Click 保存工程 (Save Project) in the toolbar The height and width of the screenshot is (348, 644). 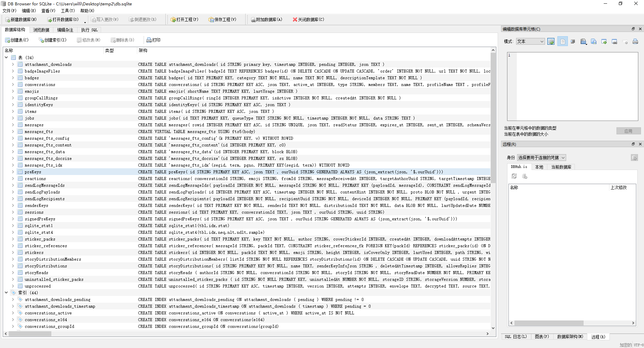(222, 19)
